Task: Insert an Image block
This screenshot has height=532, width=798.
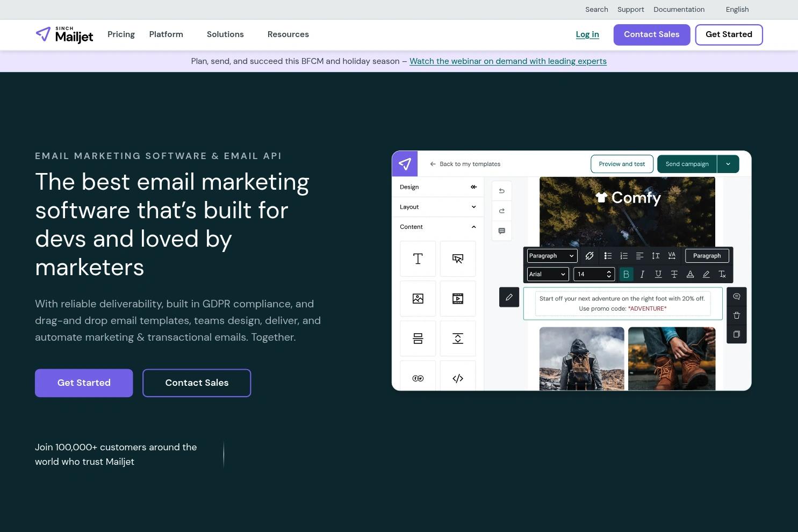Action: click(x=418, y=298)
